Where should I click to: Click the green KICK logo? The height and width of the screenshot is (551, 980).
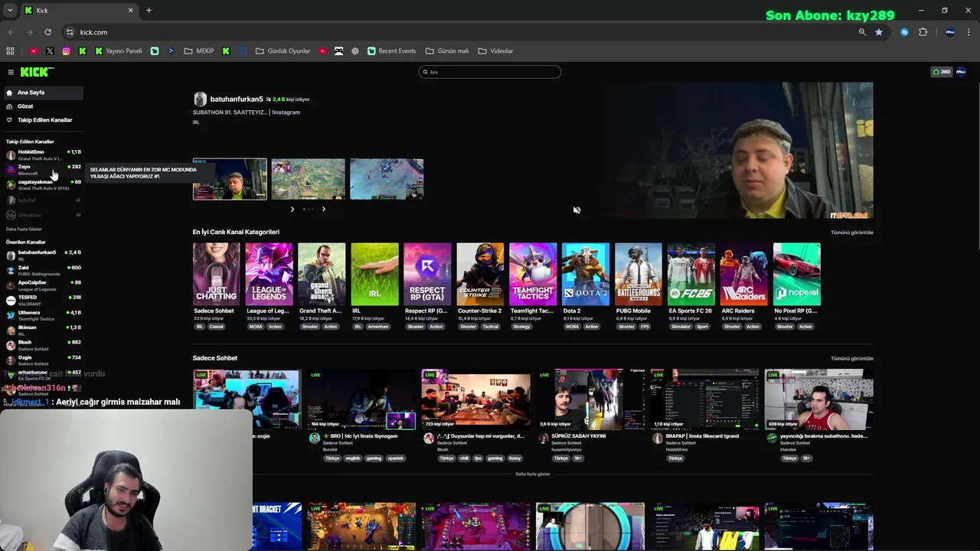pos(37,72)
